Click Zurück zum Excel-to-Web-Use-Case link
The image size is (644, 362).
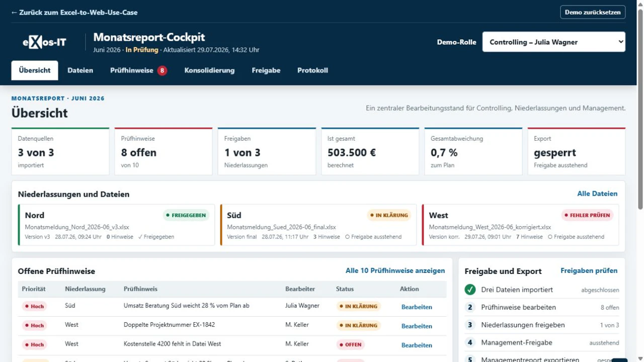click(x=74, y=12)
